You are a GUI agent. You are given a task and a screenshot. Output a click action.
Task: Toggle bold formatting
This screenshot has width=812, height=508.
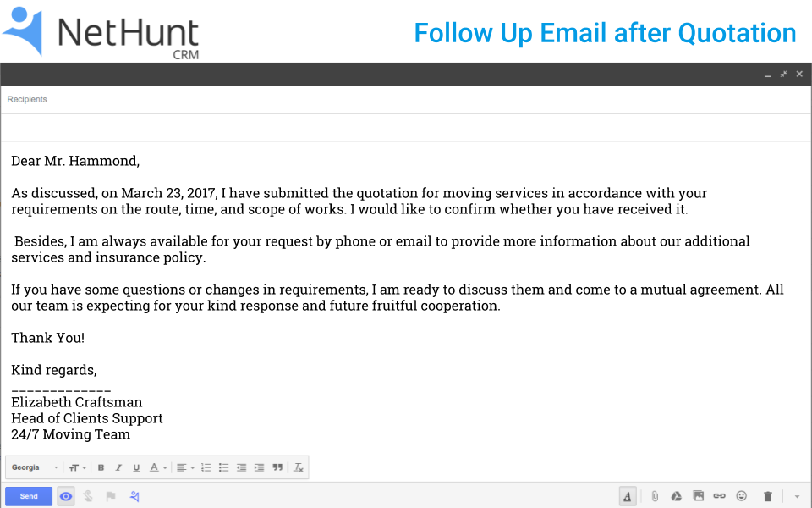(101, 467)
